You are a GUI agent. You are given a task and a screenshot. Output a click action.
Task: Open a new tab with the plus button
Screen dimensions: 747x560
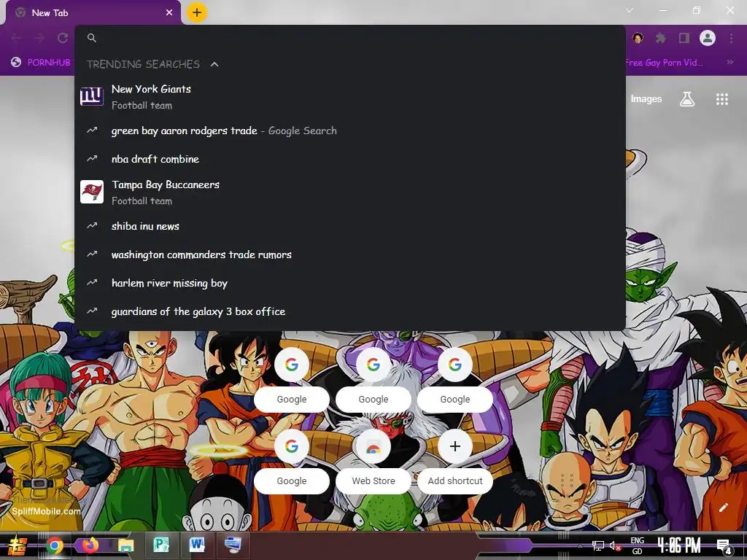[x=197, y=12]
